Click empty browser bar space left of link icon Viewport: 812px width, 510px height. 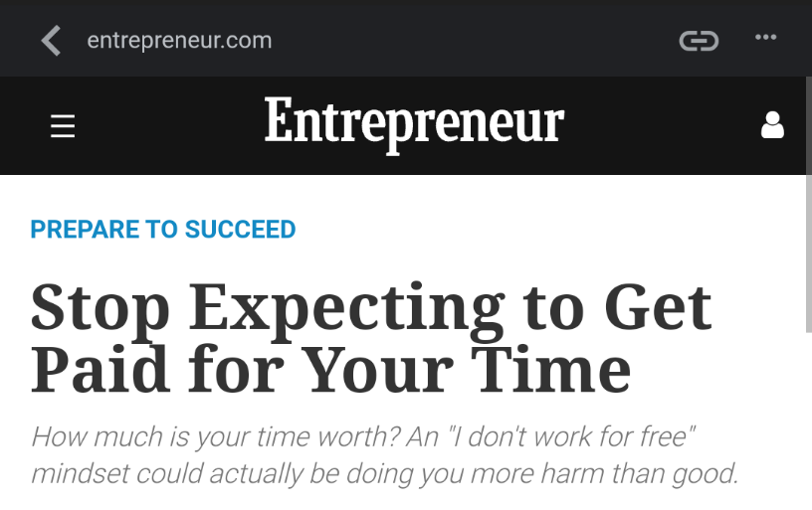pyautogui.click(x=498, y=41)
